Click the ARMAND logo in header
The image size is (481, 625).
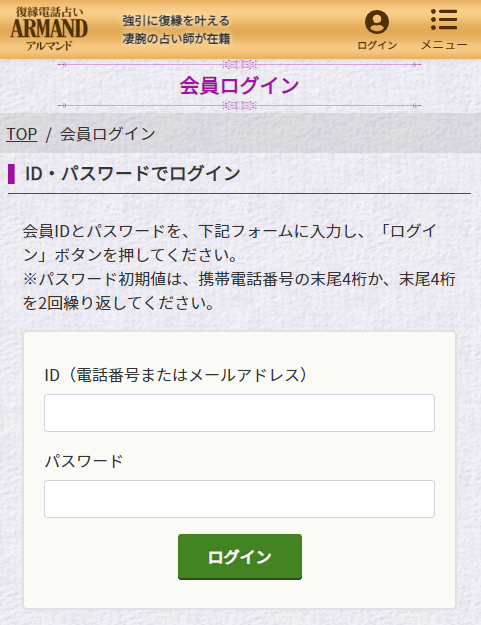[x=49, y=29]
